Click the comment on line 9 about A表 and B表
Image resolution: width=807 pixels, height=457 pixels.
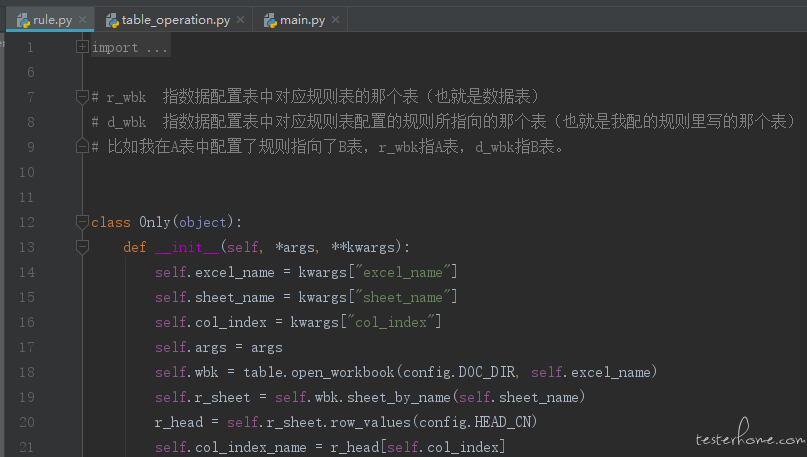click(327, 147)
